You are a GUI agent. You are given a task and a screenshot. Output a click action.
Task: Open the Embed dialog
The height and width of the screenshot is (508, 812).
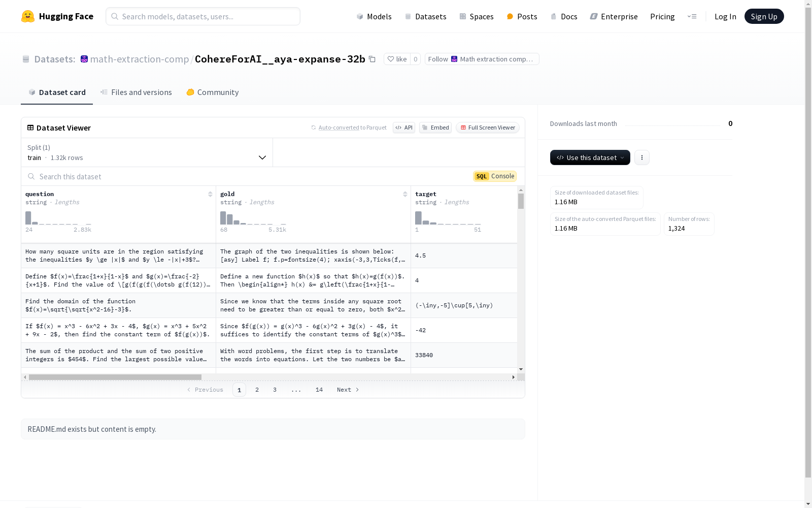(x=435, y=128)
